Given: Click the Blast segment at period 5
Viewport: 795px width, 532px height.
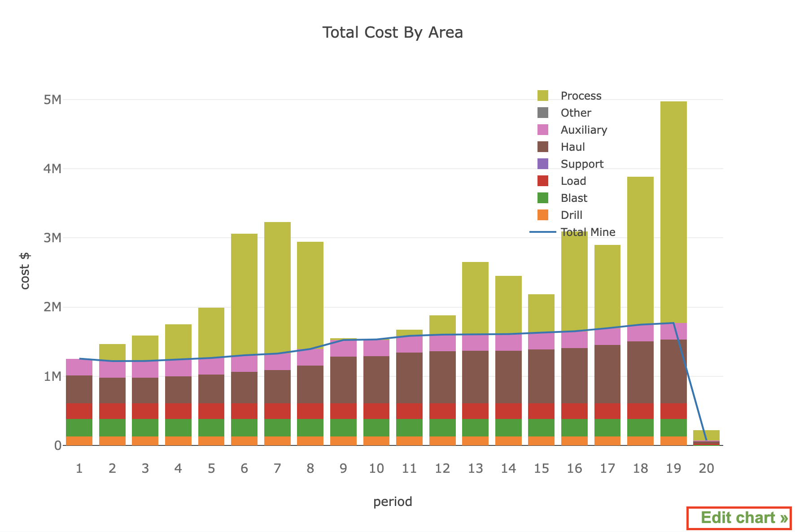Looking at the screenshot, I should pos(211,427).
